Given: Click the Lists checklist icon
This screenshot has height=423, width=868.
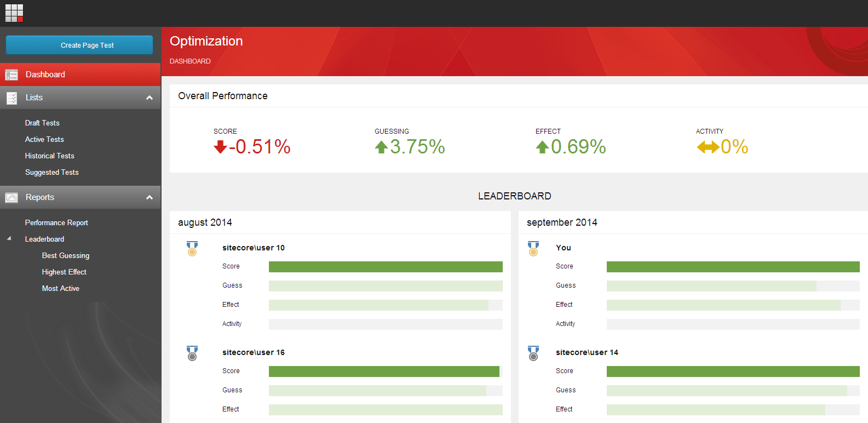Looking at the screenshot, I should [12, 98].
